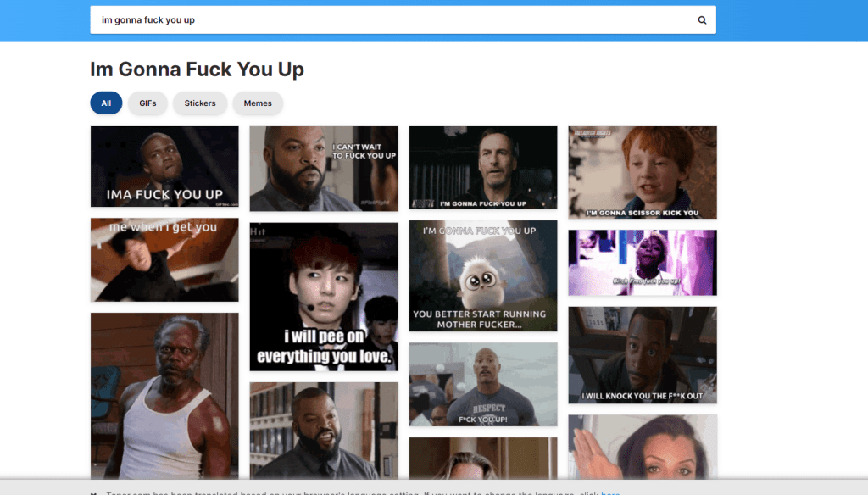The image size is (868, 495).
Task: Show only Memes results
Action: [x=258, y=103]
